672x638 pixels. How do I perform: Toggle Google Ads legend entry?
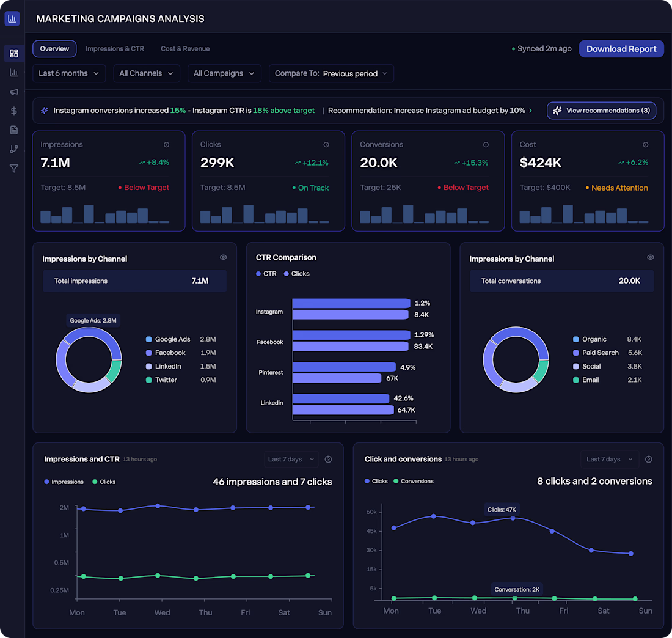[180, 339]
